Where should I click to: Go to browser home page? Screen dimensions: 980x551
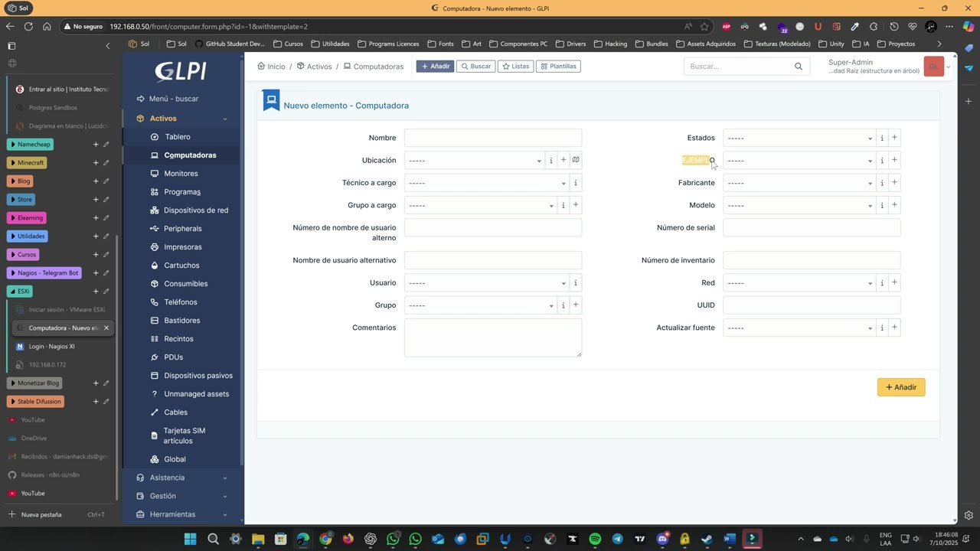pos(47,26)
